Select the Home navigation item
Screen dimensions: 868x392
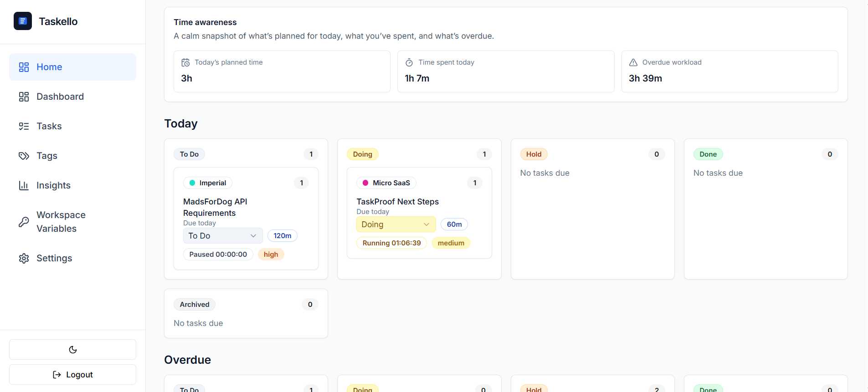click(49, 67)
